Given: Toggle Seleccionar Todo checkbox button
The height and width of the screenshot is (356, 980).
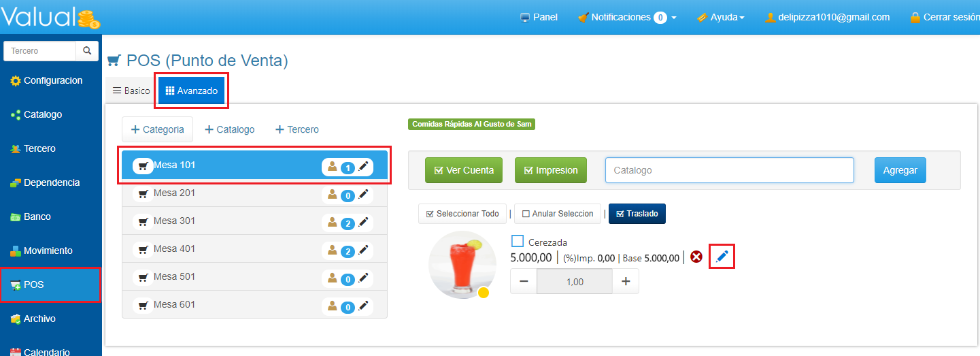Looking at the screenshot, I should [462, 214].
